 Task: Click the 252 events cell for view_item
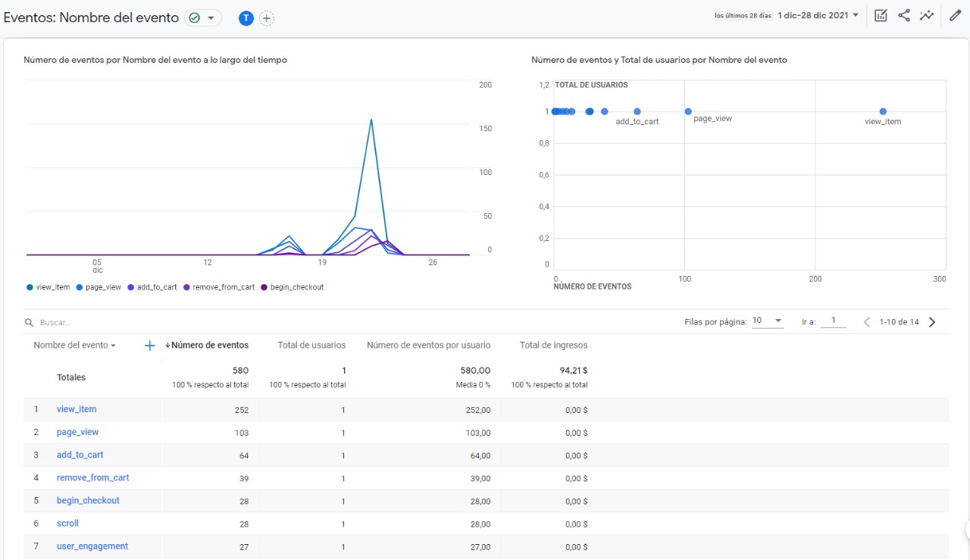click(x=242, y=410)
